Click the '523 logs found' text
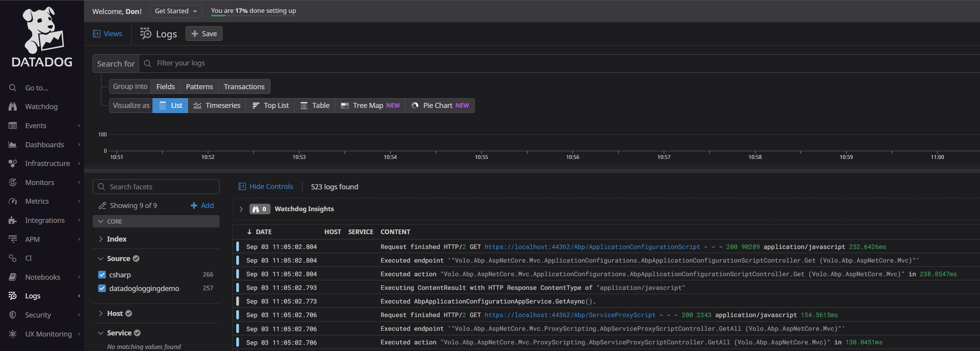This screenshot has width=980, height=351. click(x=334, y=187)
